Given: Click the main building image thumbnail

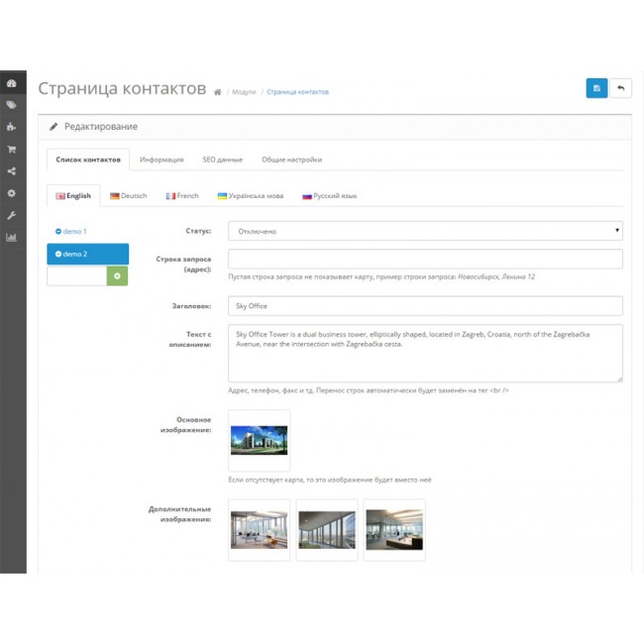Looking at the screenshot, I should 259,440.
